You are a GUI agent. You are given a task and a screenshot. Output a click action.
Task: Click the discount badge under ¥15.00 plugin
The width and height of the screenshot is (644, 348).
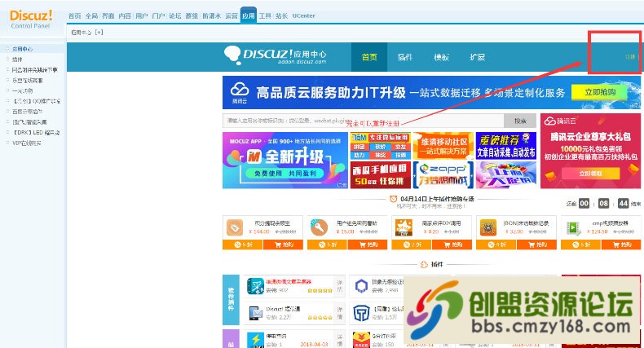328,244
